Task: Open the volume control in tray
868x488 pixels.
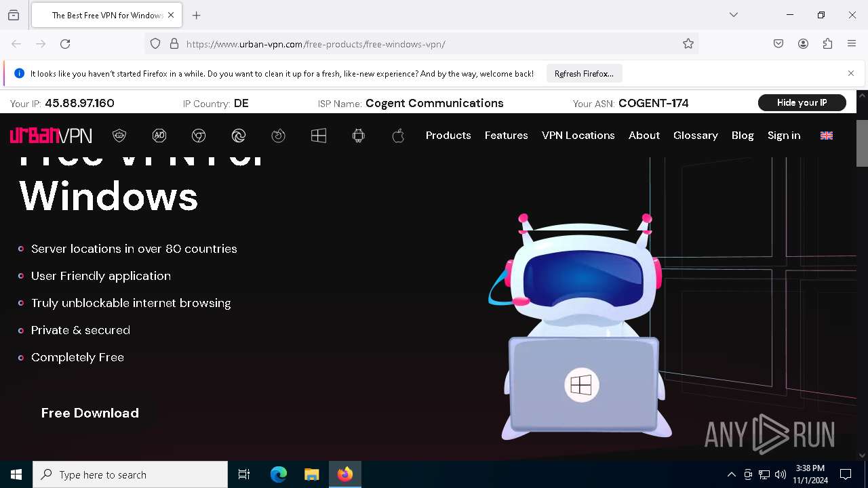Action: point(781,474)
